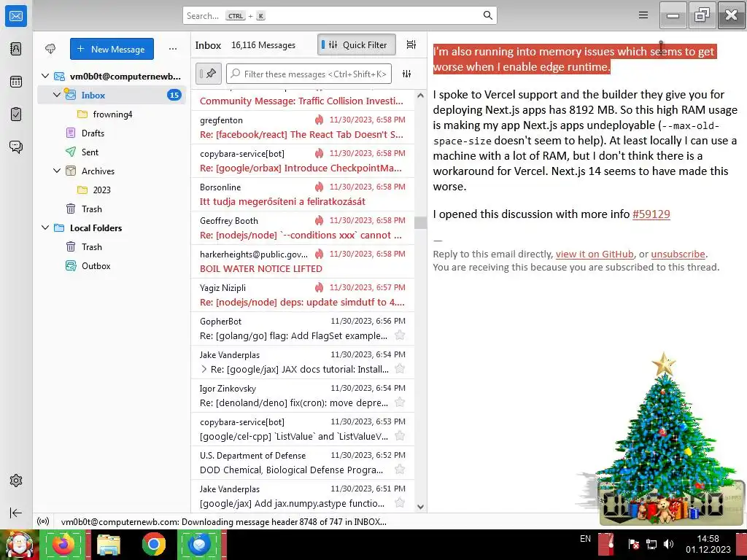Open message list display options icon
Viewport: 747px width, 560px height.
coord(411,44)
